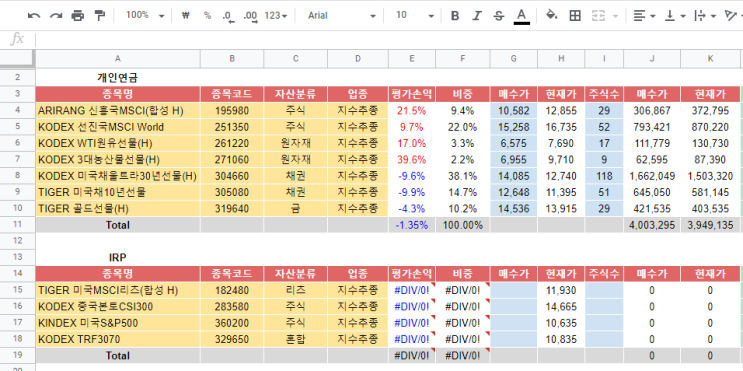This screenshot has height=371, width=743.
Task: Format as percent
Action: coord(207,16)
